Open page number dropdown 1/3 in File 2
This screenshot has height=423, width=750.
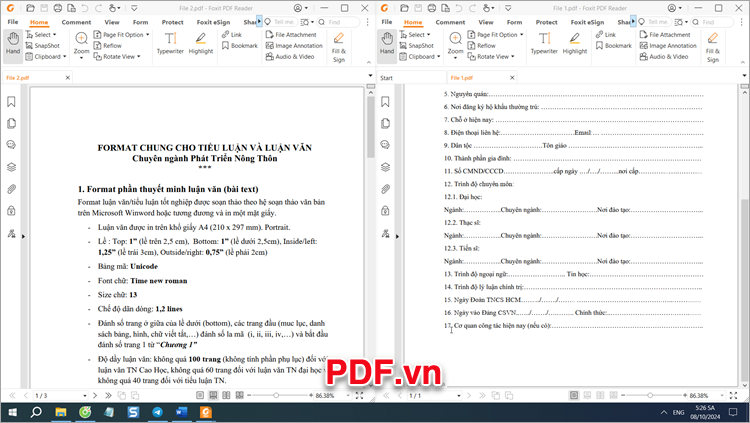[85, 396]
